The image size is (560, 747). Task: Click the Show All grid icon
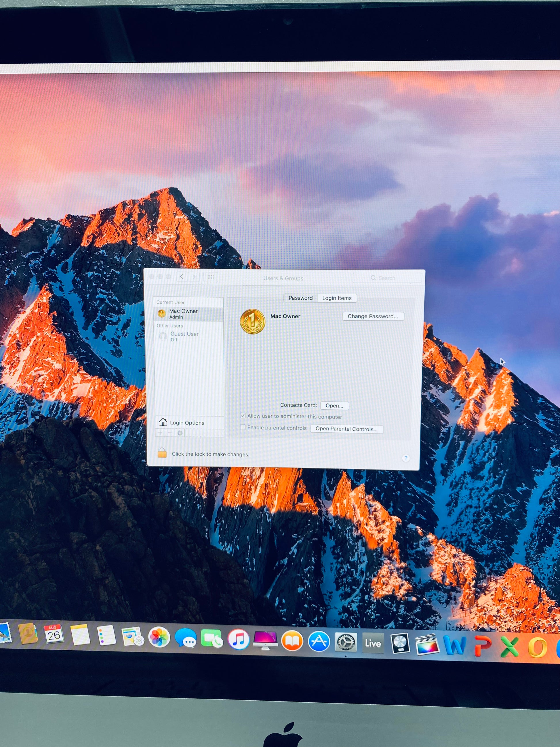pyautogui.click(x=211, y=277)
